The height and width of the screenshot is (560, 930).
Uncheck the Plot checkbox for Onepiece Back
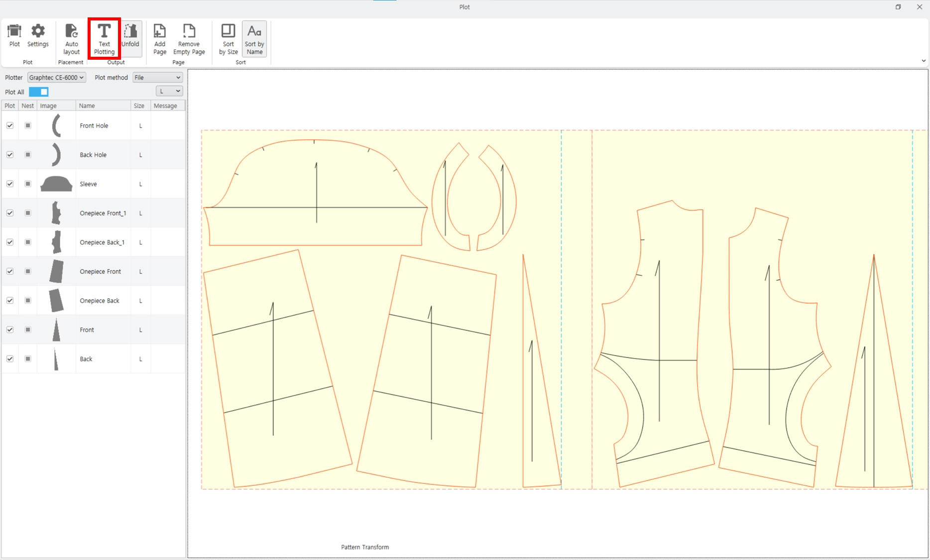(10, 300)
